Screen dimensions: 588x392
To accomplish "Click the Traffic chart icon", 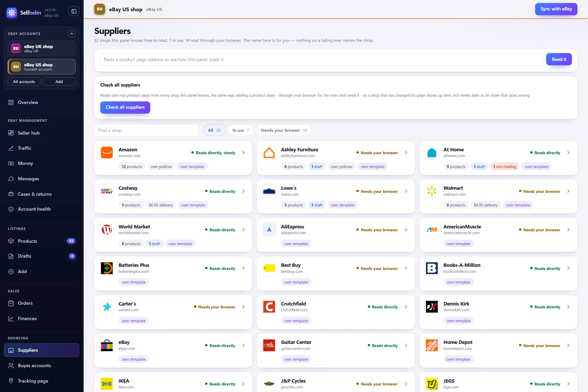I will [11, 148].
